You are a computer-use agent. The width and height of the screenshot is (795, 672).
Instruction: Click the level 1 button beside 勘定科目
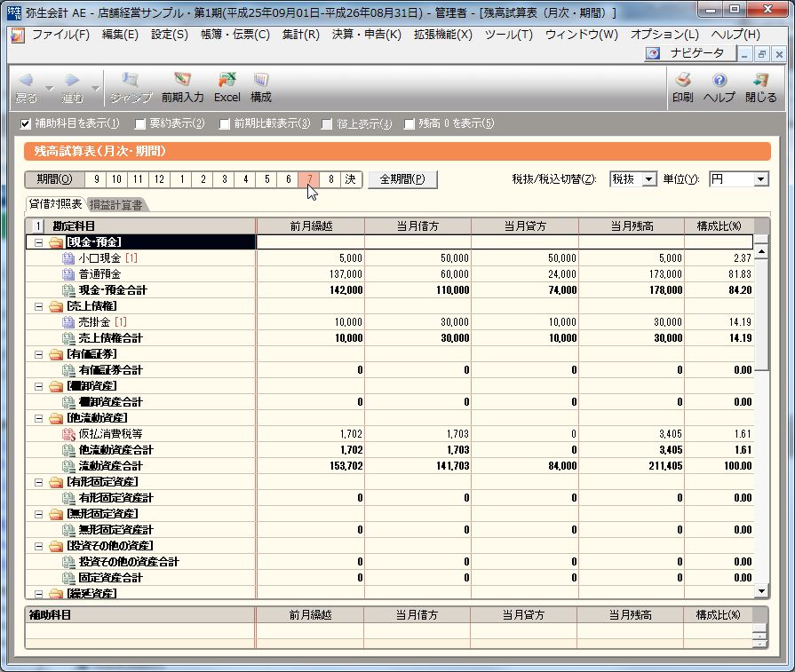click(38, 226)
